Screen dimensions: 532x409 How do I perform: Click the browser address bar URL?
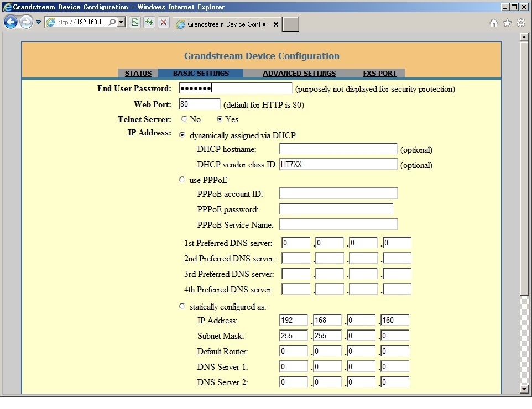[x=81, y=22]
